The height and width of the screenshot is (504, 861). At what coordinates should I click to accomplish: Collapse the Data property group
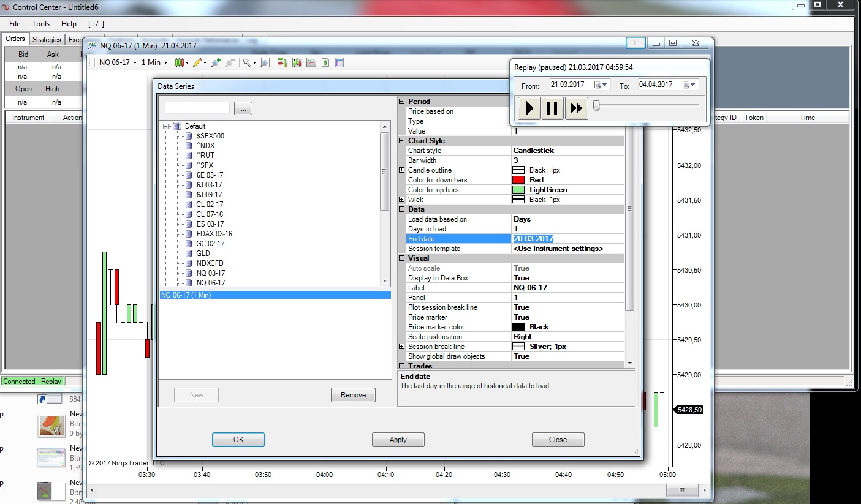pyautogui.click(x=402, y=209)
